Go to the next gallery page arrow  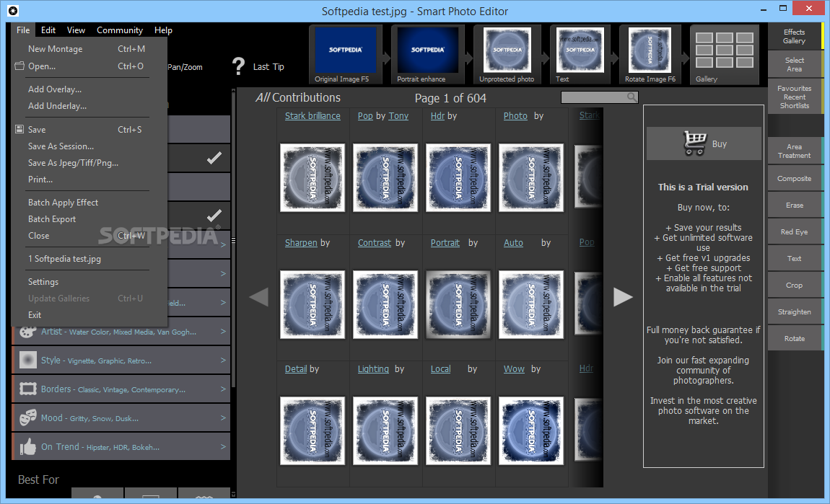[623, 296]
